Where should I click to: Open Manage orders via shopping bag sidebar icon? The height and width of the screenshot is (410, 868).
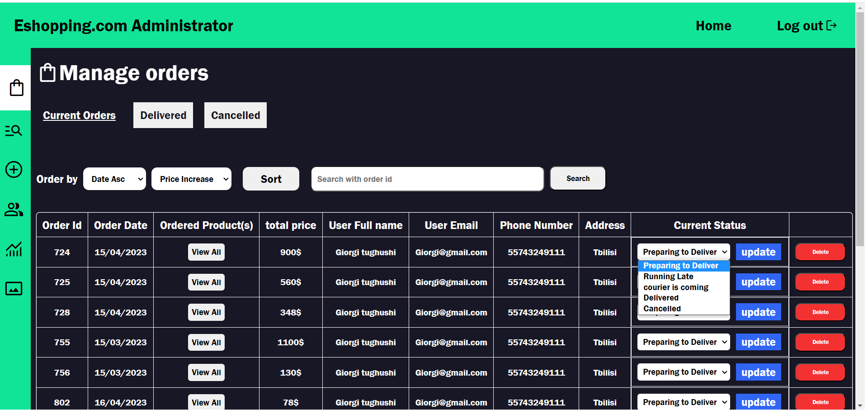coord(16,87)
